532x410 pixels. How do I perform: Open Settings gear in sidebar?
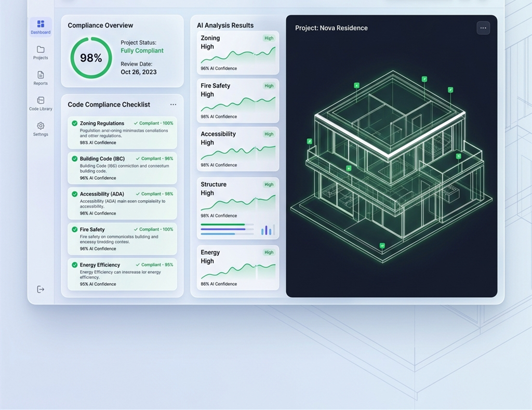click(x=41, y=126)
